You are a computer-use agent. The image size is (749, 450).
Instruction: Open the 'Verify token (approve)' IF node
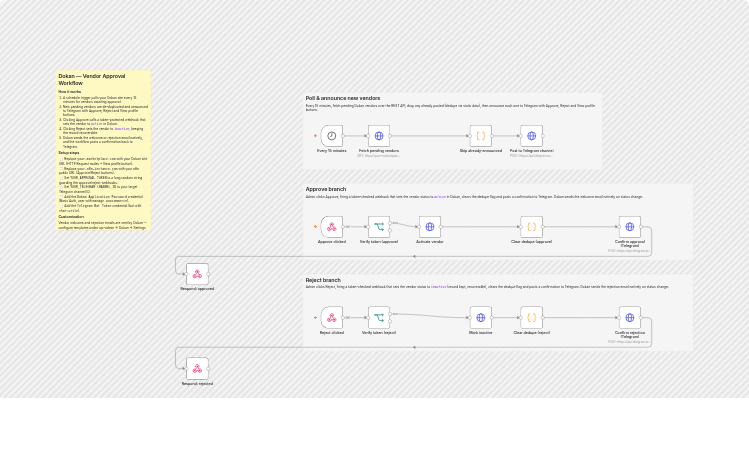click(379, 227)
